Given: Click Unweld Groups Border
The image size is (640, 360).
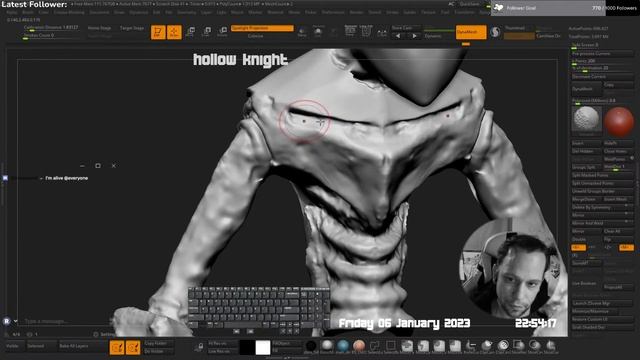Looking at the screenshot, I should pyautogui.click(x=602, y=191).
